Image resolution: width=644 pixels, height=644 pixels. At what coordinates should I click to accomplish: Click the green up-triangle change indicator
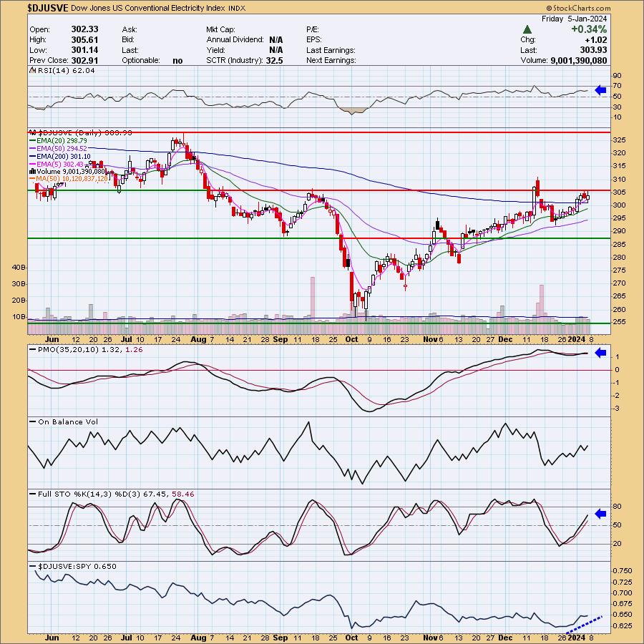[527, 29]
